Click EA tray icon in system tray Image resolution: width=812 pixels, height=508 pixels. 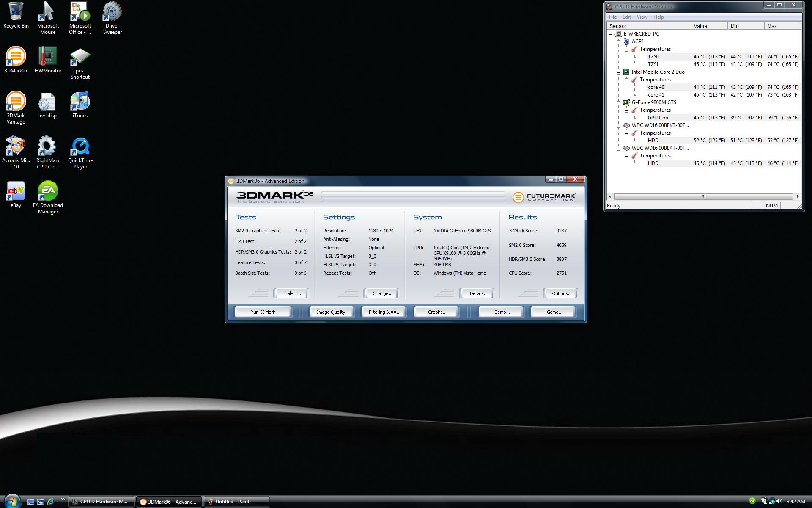[752, 501]
